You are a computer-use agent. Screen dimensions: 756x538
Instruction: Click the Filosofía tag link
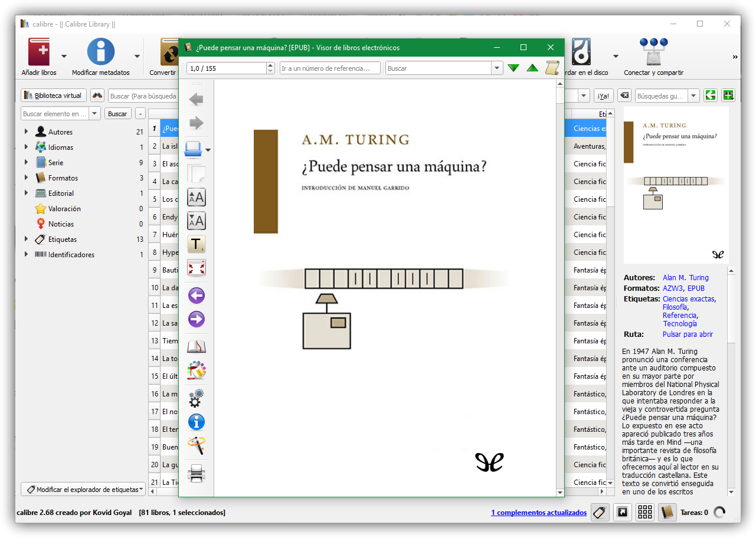tap(675, 307)
